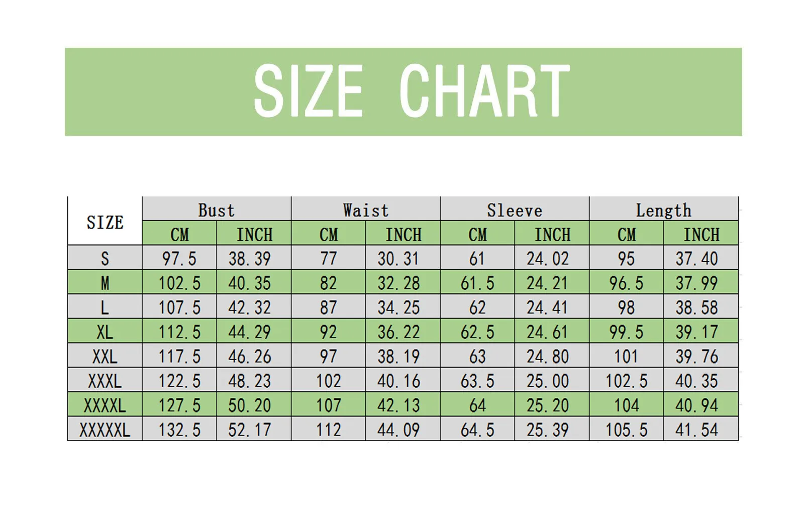Click the Bust column group header

(x=216, y=209)
